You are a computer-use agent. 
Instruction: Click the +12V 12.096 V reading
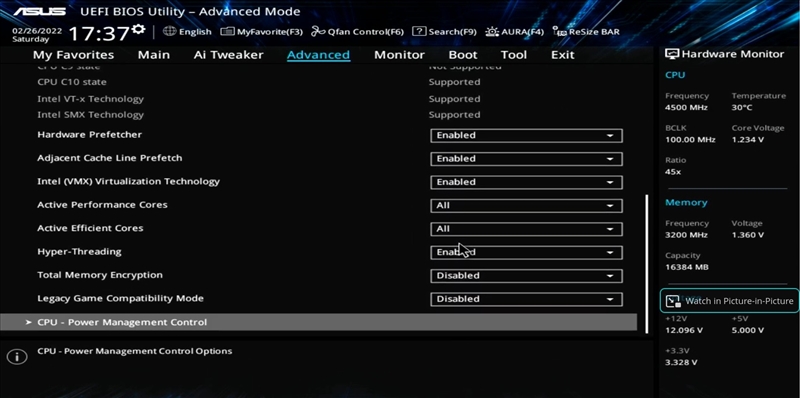684,331
